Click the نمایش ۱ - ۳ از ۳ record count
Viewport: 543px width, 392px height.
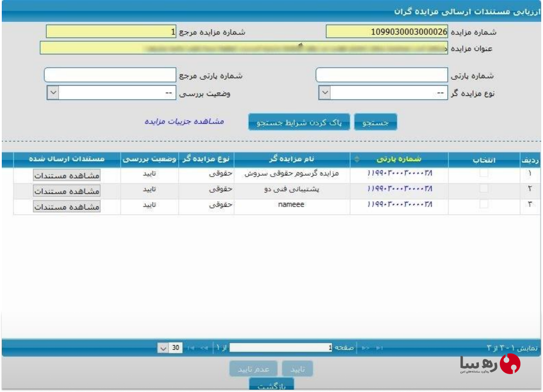tap(512, 348)
